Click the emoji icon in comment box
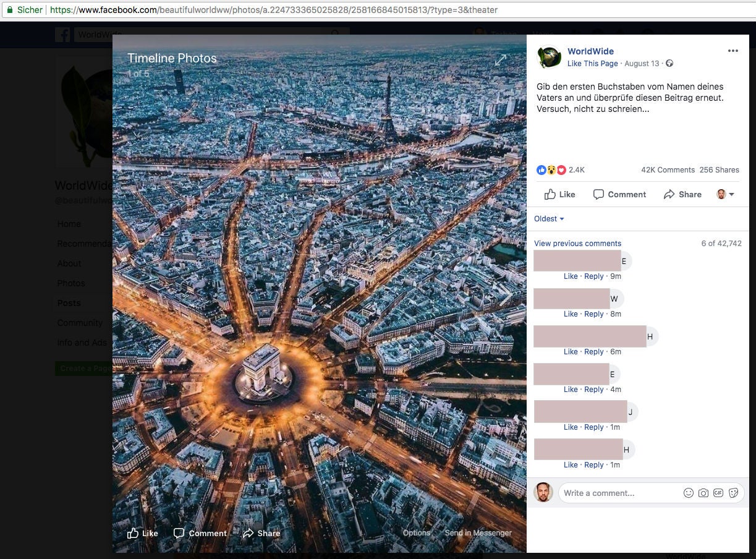Viewport: 756px width, 559px height. pyautogui.click(x=688, y=493)
